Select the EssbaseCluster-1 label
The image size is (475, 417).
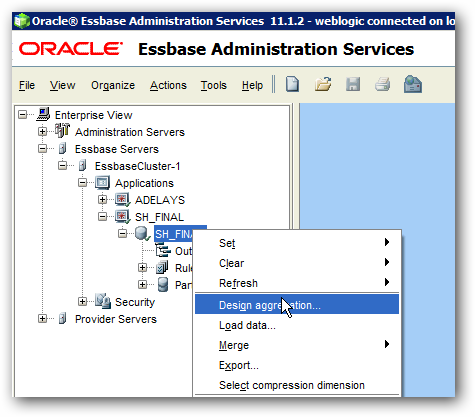(137, 166)
